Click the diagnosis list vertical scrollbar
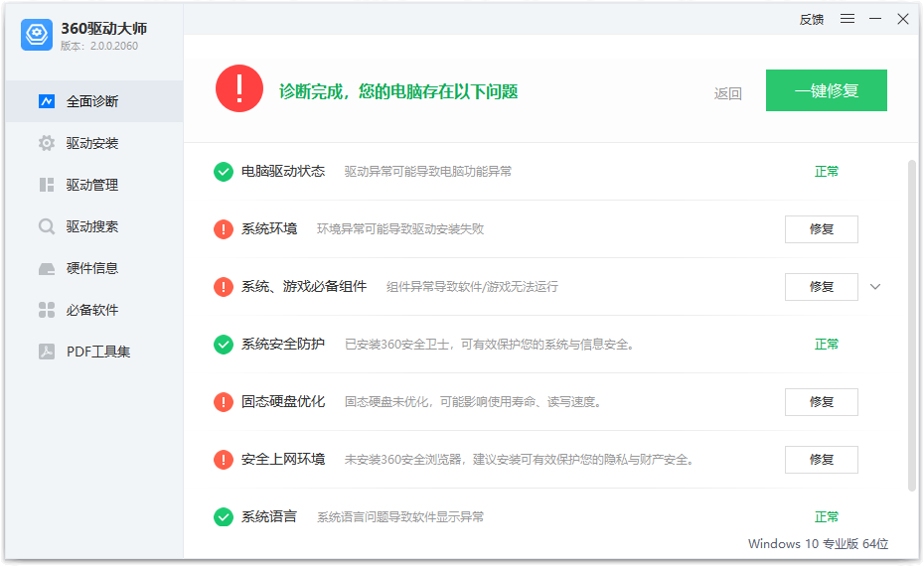Image resolution: width=924 pixels, height=566 pixels. click(913, 324)
